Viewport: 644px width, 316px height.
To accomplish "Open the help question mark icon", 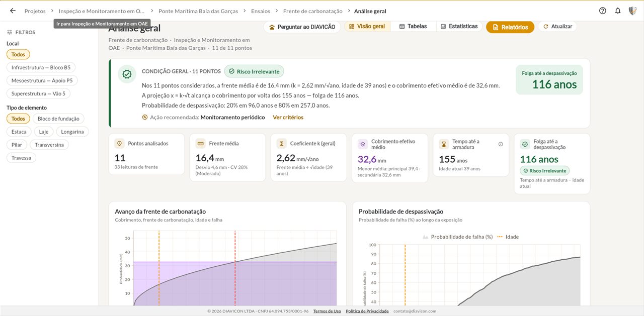I will click(603, 11).
